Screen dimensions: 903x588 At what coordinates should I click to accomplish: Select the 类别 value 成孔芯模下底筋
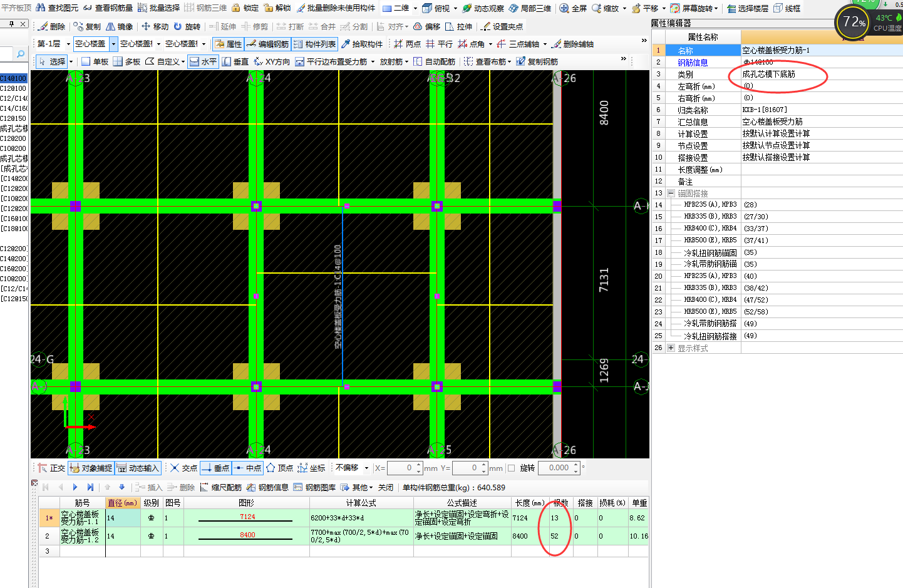[768, 74]
